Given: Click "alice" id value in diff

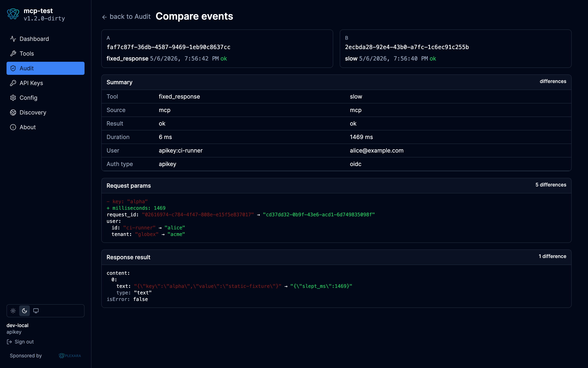Looking at the screenshot, I should tap(175, 228).
